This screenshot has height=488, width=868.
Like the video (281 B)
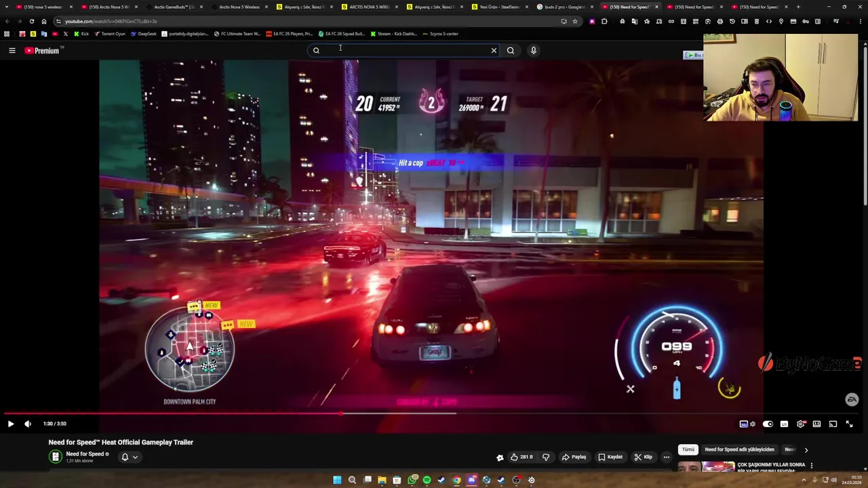pyautogui.click(x=521, y=457)
